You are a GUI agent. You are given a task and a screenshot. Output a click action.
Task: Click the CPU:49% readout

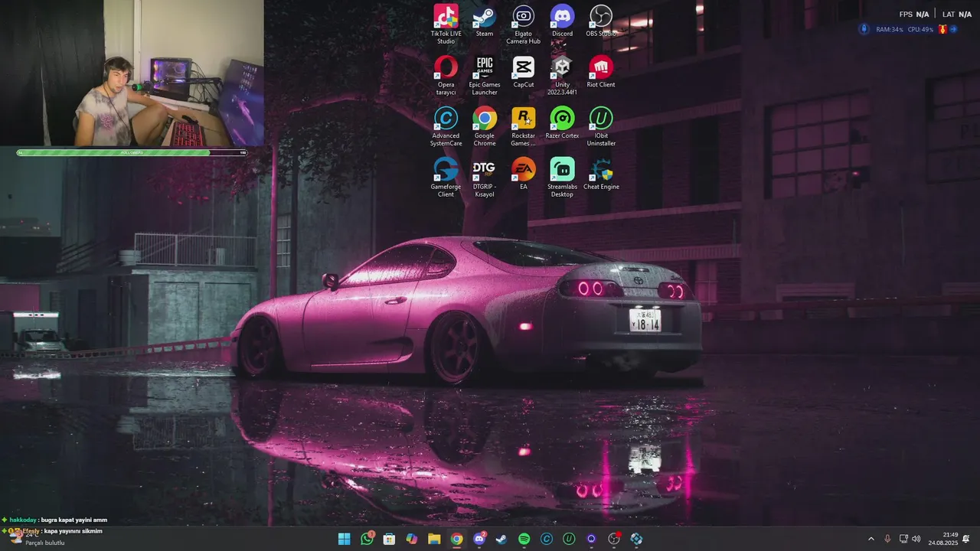(x=920, y=29)
